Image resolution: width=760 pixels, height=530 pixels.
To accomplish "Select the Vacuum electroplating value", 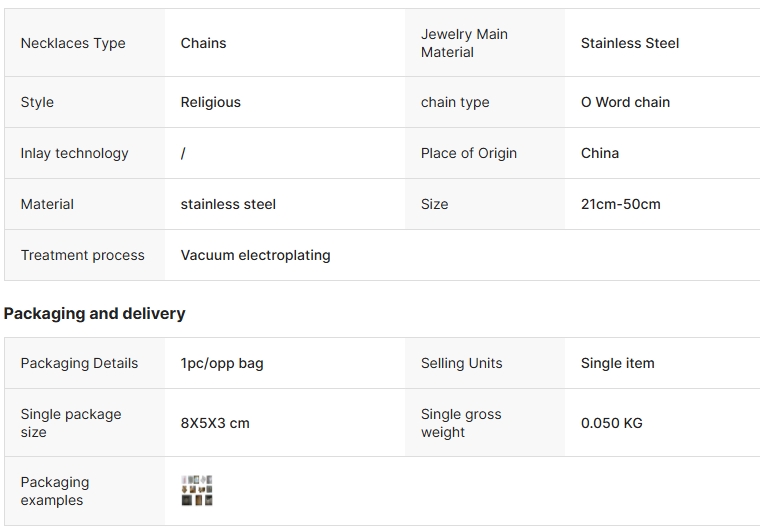I will click(x=255, y=255).
